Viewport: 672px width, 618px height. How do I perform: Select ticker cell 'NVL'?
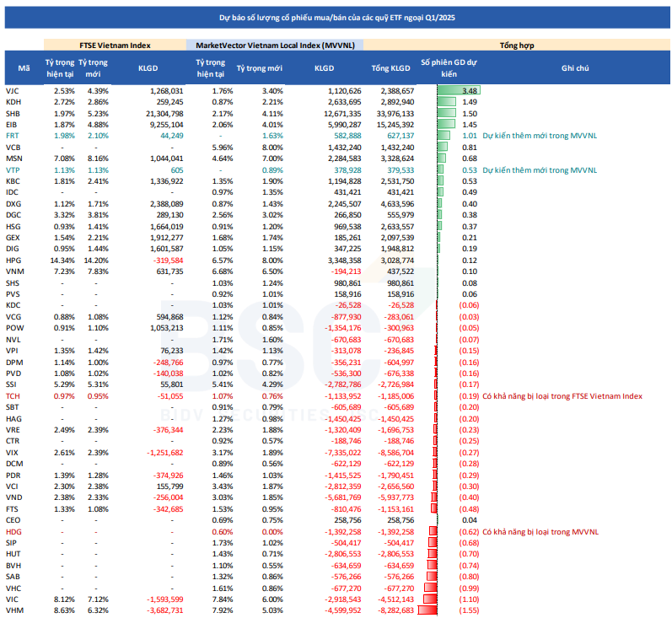(x=13, y=340)
